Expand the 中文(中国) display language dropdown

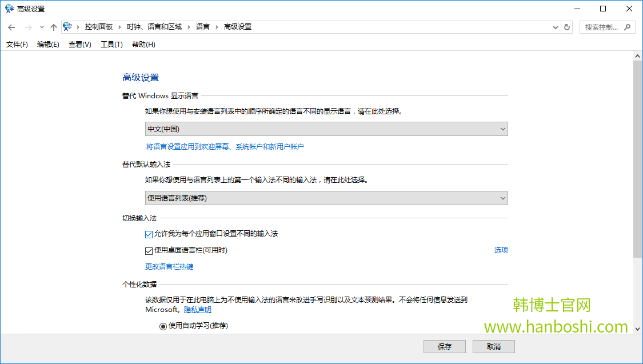[x=326, y=129]
